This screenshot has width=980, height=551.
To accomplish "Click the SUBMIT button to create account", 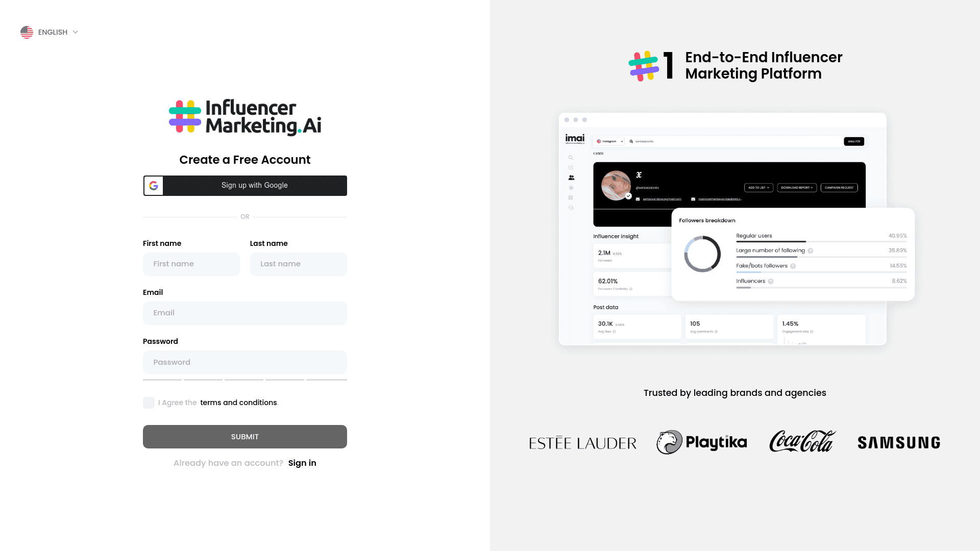I will coord(245,437).
